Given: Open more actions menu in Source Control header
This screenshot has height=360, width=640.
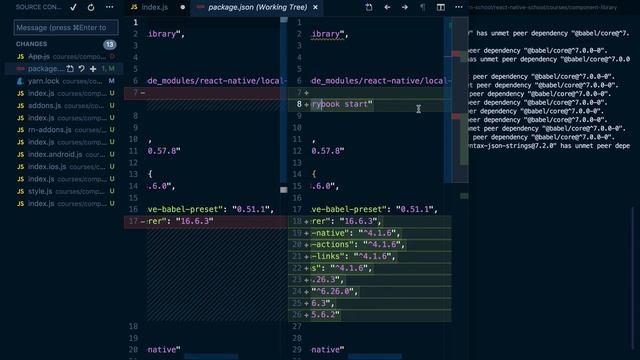Looking at the screenshot, I should pos(109,7).
